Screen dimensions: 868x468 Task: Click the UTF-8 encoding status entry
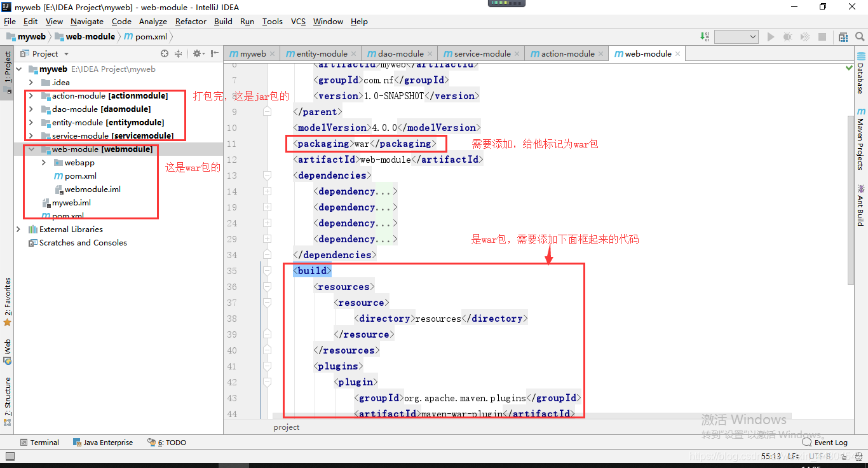click(819, 457)
